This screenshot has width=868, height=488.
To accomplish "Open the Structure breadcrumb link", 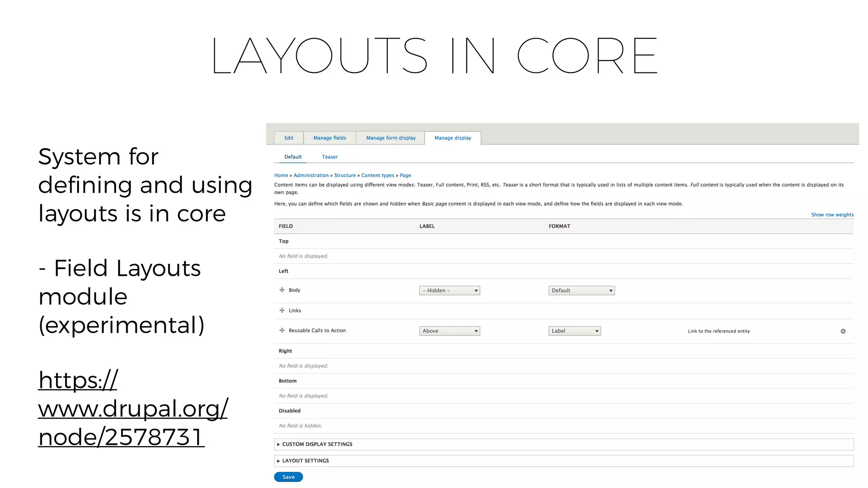I will pyautogui.click(x=345, y=175).
